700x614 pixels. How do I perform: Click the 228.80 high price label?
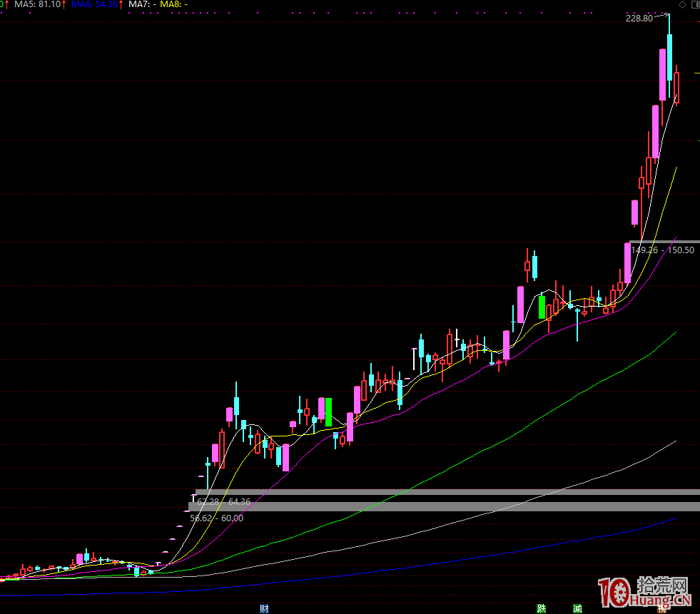pyautogui.click(x=638, y=19)
